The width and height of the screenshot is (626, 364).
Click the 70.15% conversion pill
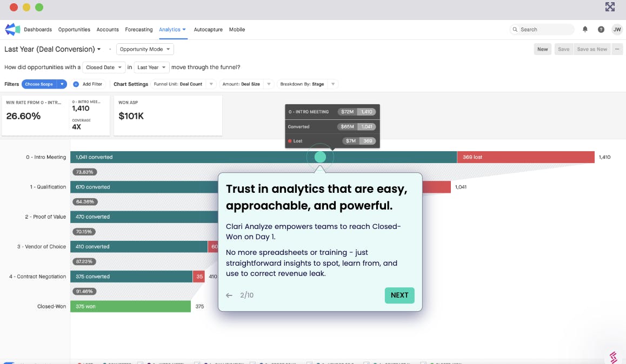[x=84, y=232]
